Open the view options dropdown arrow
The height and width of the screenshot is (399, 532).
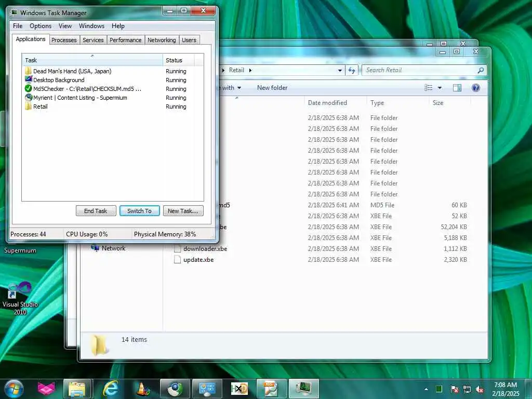(x=440, y=88)
